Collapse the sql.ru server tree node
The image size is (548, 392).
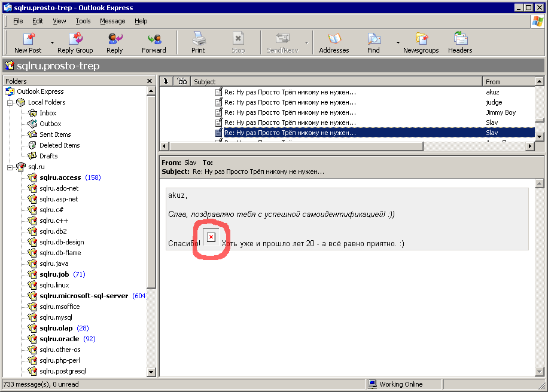[x=10, y=167]
